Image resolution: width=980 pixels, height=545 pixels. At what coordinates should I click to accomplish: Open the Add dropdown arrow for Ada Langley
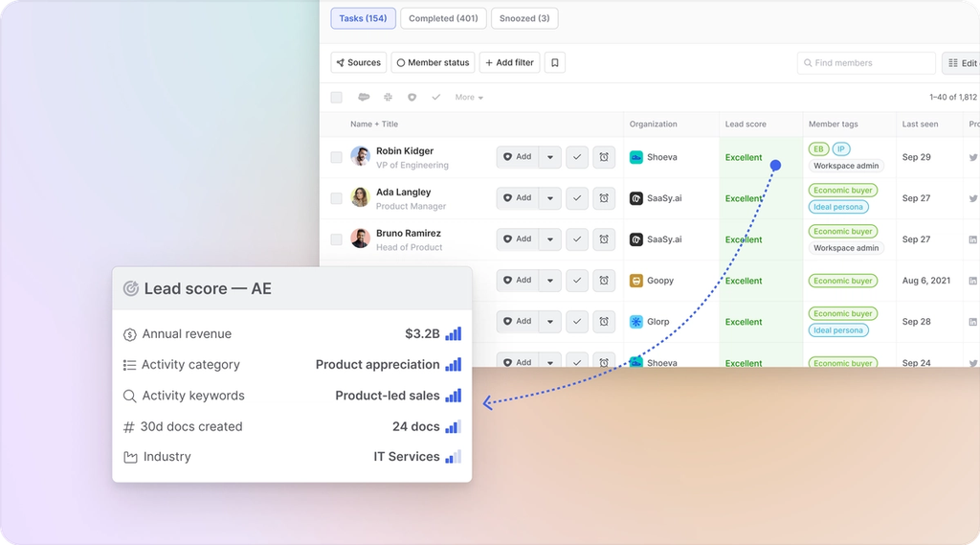550,198
